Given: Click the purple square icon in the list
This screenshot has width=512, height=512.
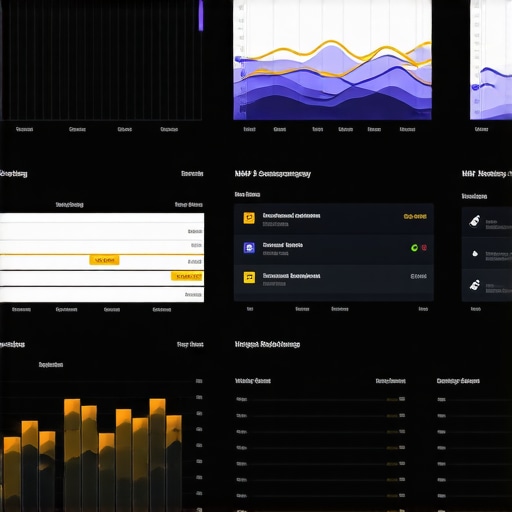Looking at the screenshot, I should [x=249, y=248].
